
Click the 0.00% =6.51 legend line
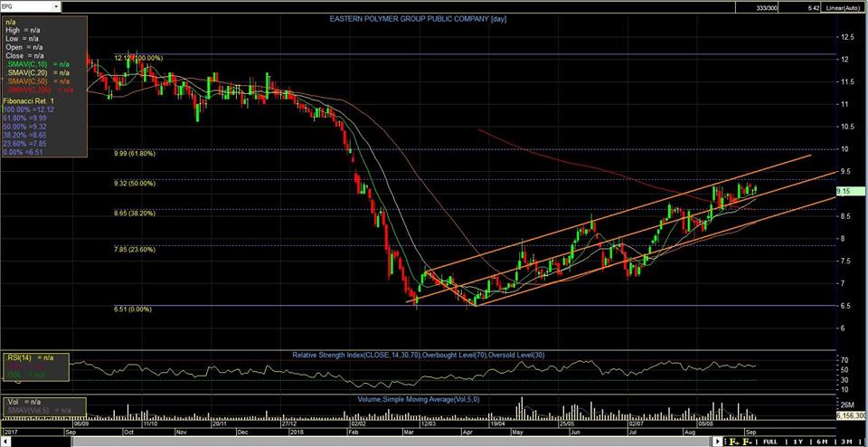(x=24, y=151)
